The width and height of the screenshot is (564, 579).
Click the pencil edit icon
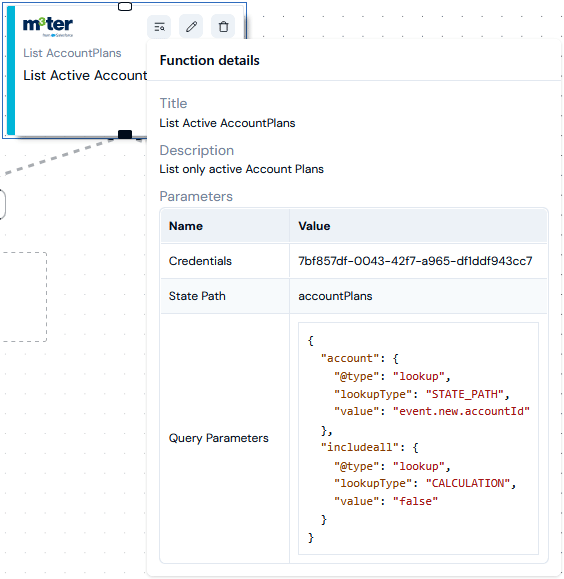(x=191, y=27)
